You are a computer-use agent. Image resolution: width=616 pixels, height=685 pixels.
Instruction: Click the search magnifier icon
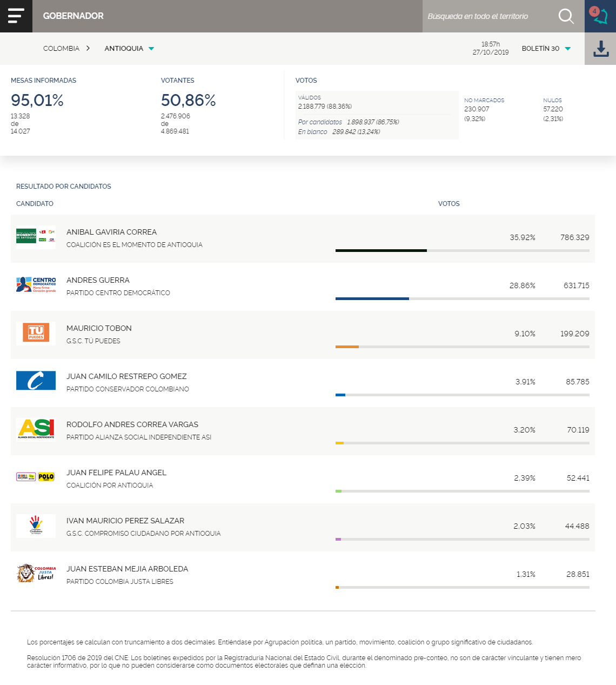coord(566,16)
